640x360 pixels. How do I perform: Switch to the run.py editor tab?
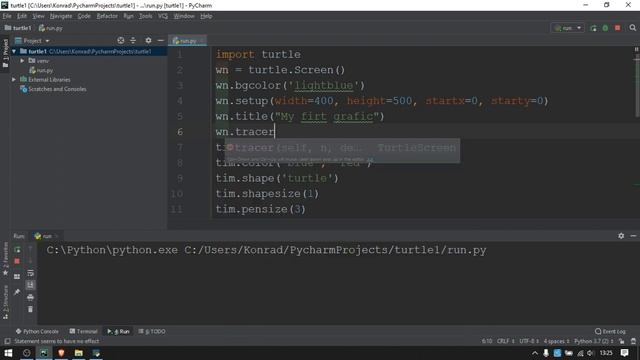187,41
